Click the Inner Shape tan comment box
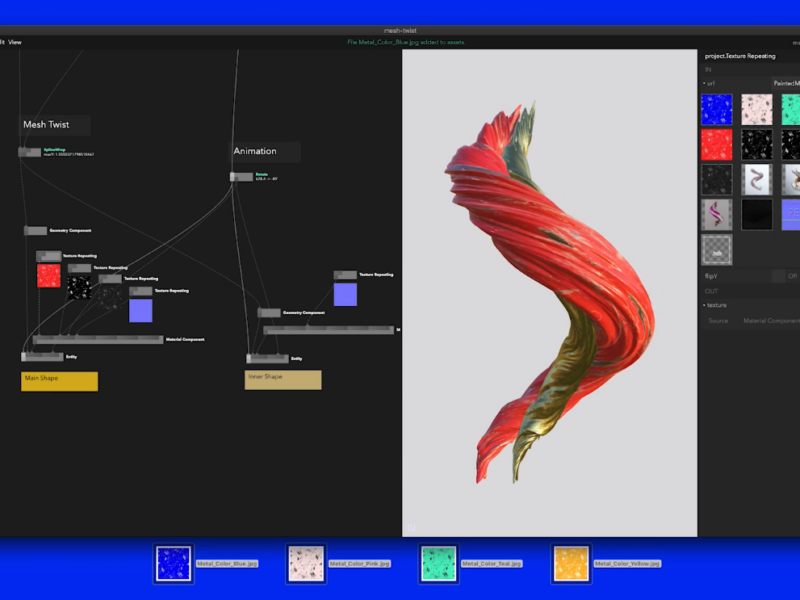The height and width of the screenshot is (600, 800). point(283,380)
